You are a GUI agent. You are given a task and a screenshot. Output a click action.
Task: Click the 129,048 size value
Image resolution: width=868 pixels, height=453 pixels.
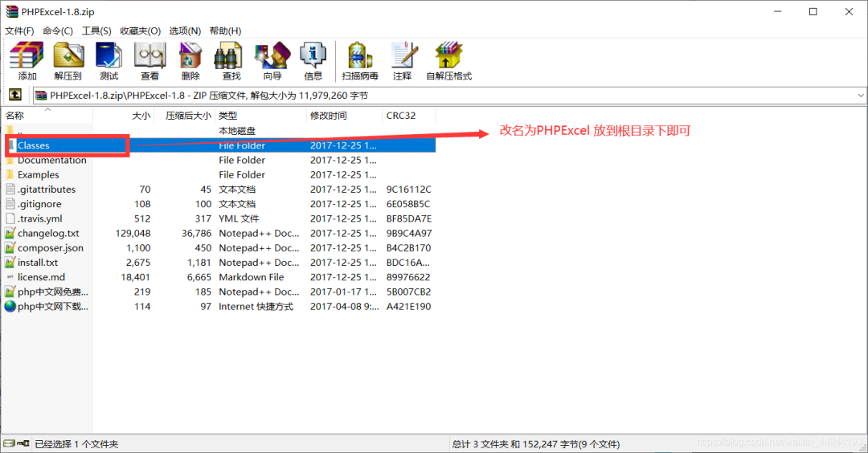pyautogui.click(x=133, y=233)
